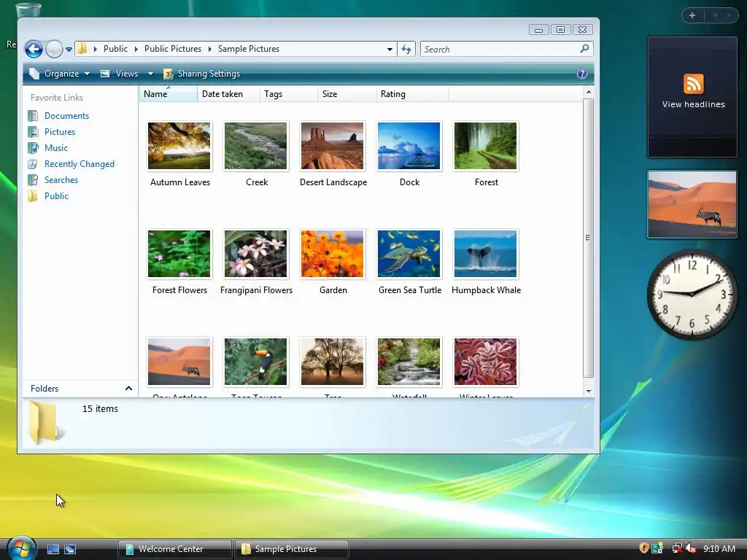This screenshot has width=747, height=560.
Task: Click the Views button
Action: point(120,74)
